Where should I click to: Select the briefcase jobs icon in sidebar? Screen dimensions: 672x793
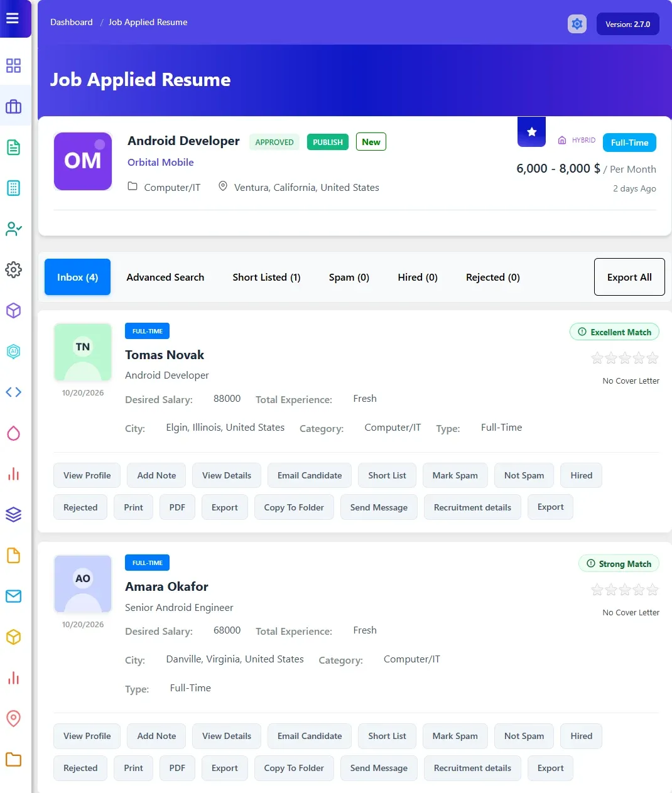point(13,106)
